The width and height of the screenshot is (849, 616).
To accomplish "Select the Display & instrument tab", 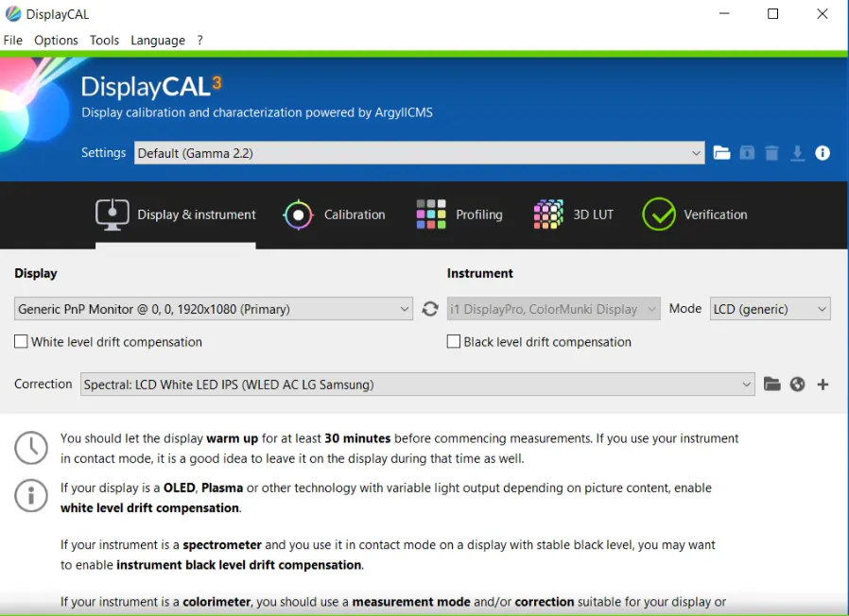I will [176, 214].
